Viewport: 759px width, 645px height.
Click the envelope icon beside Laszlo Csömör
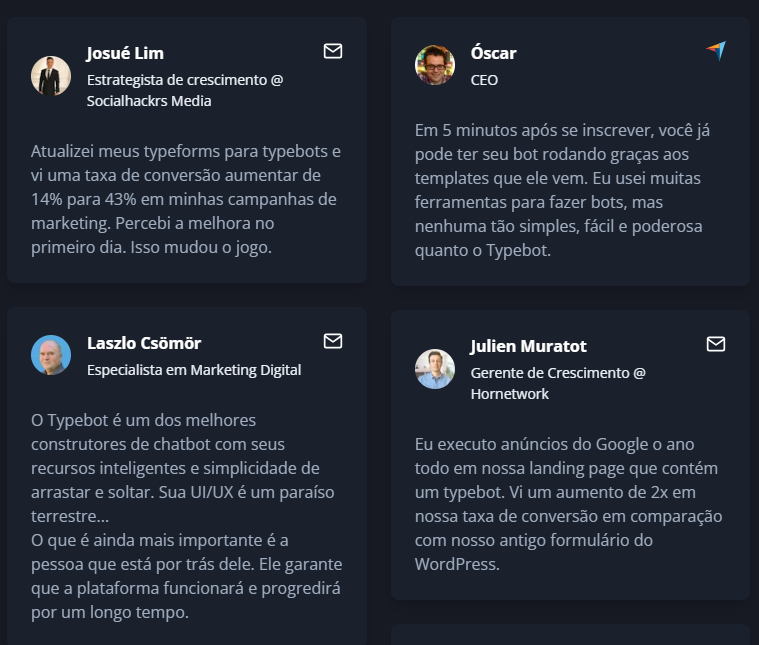pyautogui.click(x=333, y=341)
